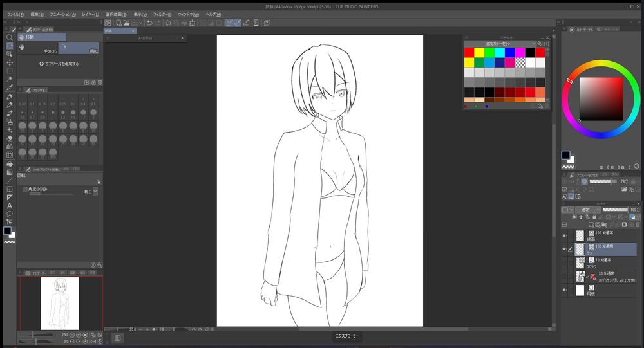Screen dimensions: 644x348
Task: Open the ウィンドウ menu
Action: (x=188, y=14)
